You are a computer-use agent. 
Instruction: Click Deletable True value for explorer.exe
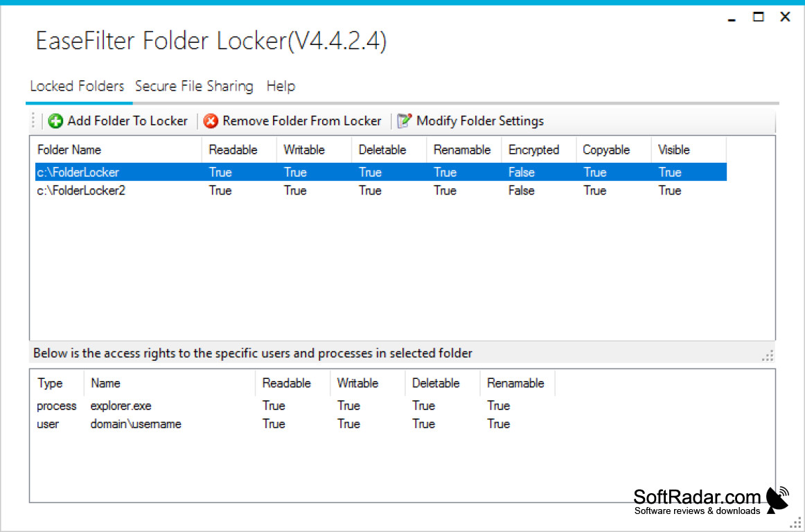point(423,406)
